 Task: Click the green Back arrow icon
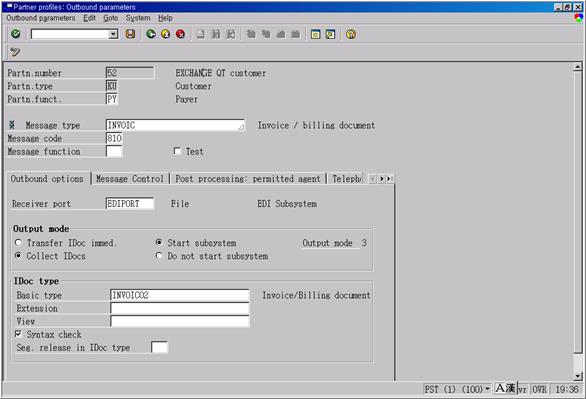[151, 34]
